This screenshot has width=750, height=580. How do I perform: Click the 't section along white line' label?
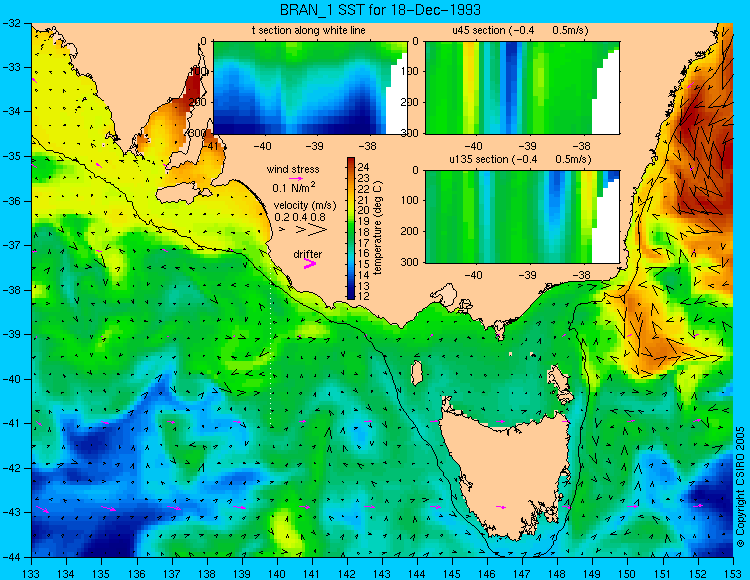309,30
